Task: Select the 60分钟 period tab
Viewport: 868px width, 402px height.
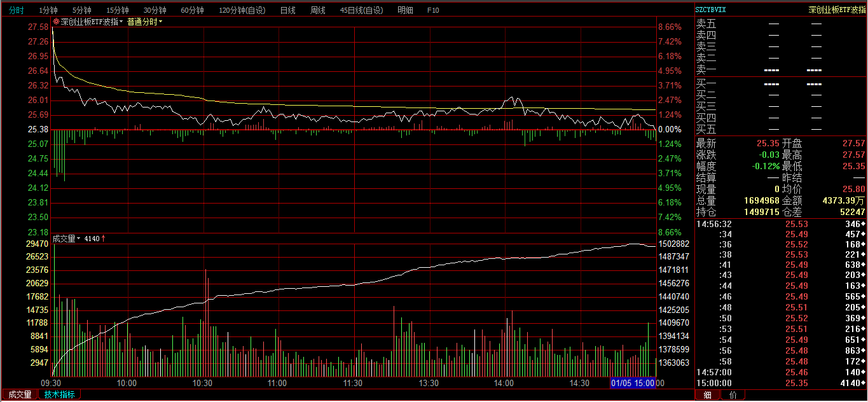Action: [x=192, y=10]
